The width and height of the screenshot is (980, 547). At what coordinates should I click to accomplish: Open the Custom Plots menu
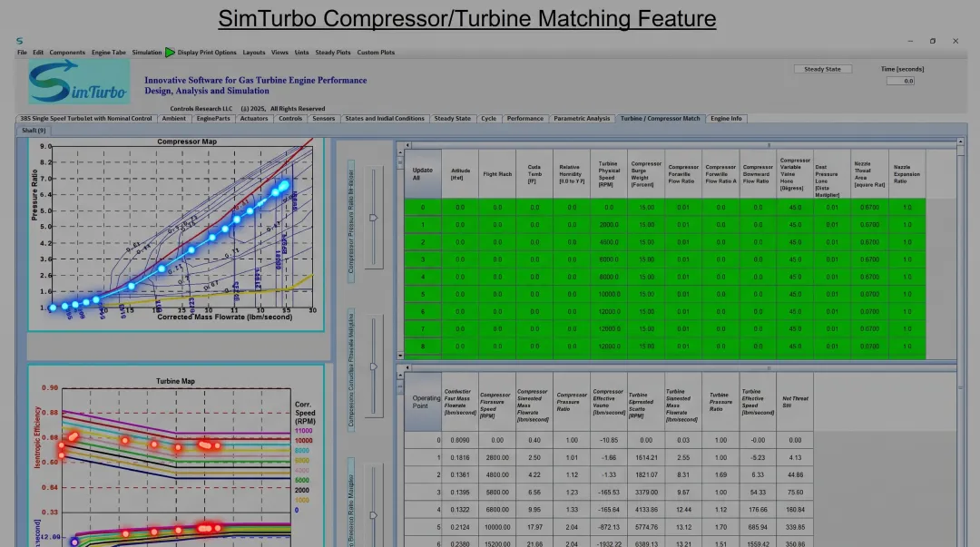(x=376, y=53)
